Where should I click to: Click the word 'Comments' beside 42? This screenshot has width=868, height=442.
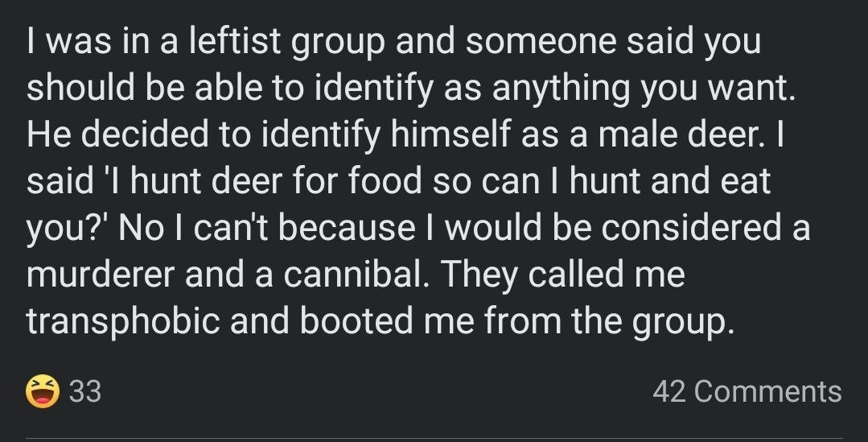pyautogui.click(x=767, y=392)
